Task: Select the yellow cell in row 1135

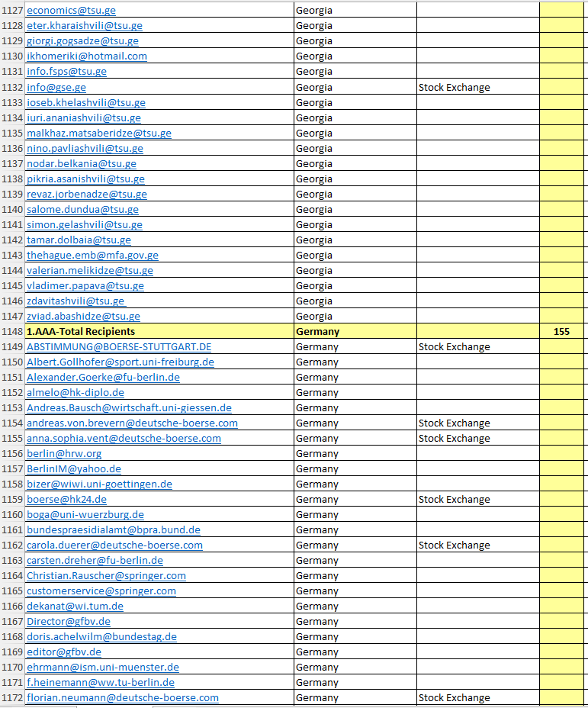Action: click(561, 134)
